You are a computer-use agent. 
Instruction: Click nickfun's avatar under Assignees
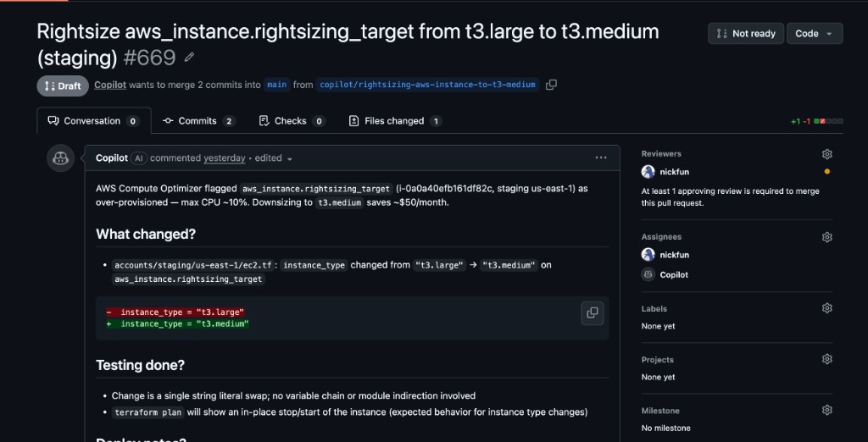648,255
